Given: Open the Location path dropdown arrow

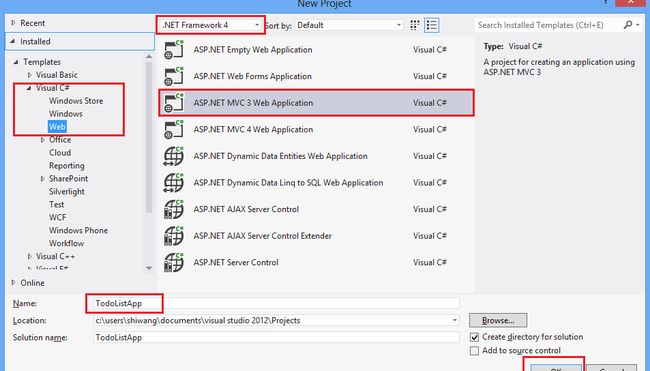Looking at the screenshot, I should [x=455, y=320].
